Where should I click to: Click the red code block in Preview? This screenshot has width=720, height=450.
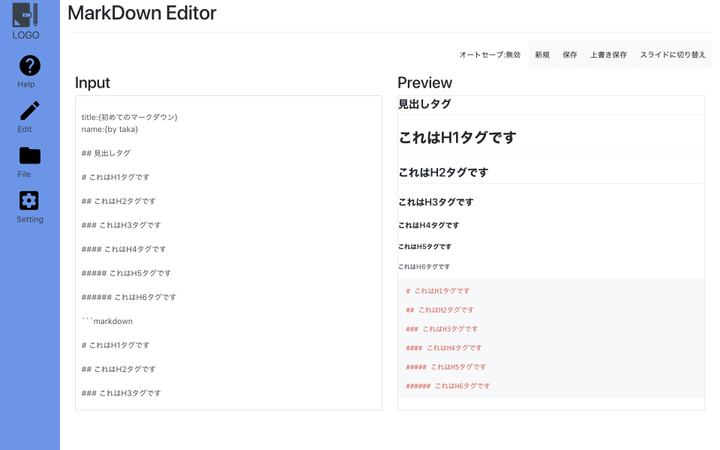[551, 338]
